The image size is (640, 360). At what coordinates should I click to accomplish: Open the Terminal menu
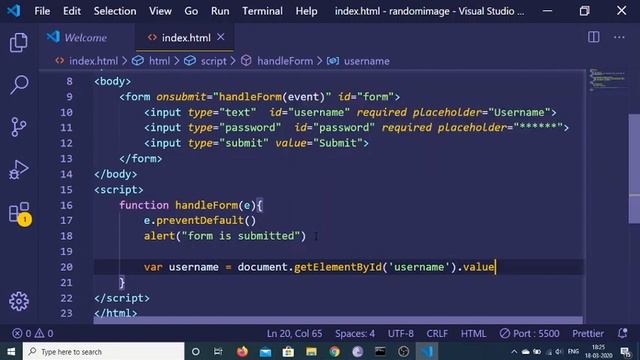[x=262, y=11]
